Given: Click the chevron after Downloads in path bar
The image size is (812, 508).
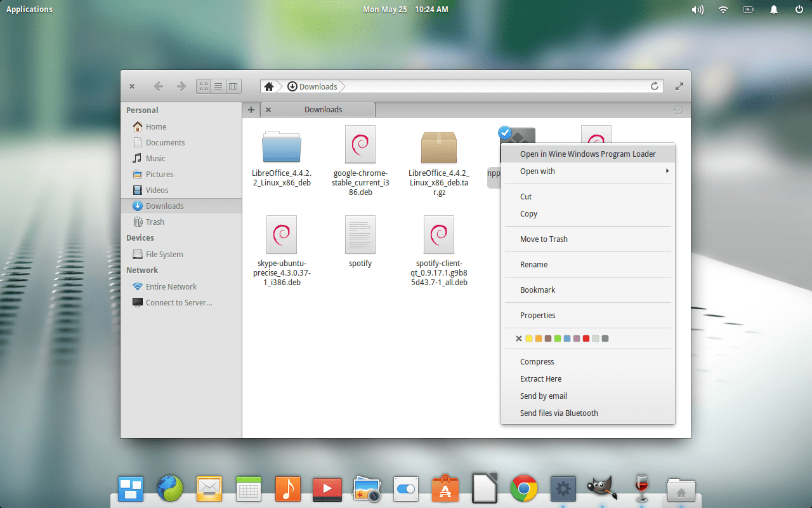Looking at the screenshot, I should point(343,86).
